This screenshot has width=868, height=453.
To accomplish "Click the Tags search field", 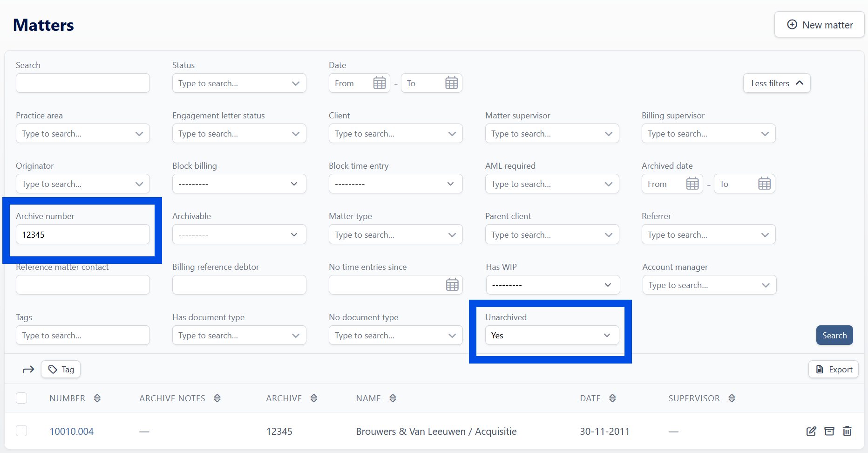I will click(x=83, y=335).
